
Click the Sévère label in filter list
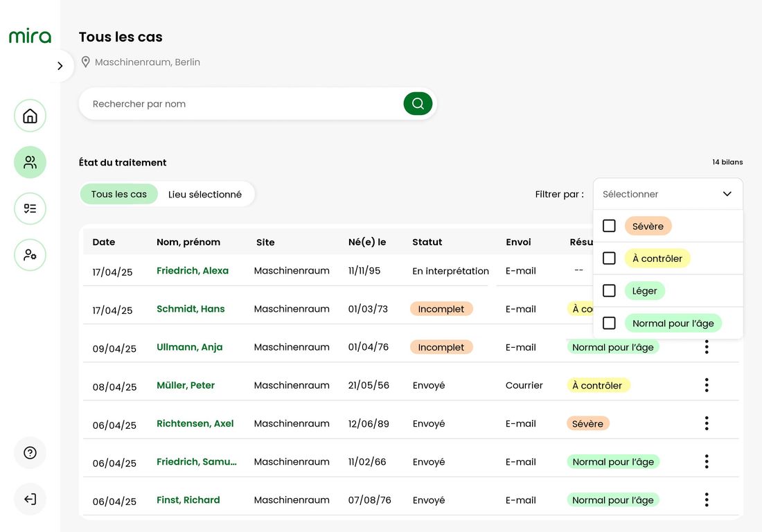(648, 226)
